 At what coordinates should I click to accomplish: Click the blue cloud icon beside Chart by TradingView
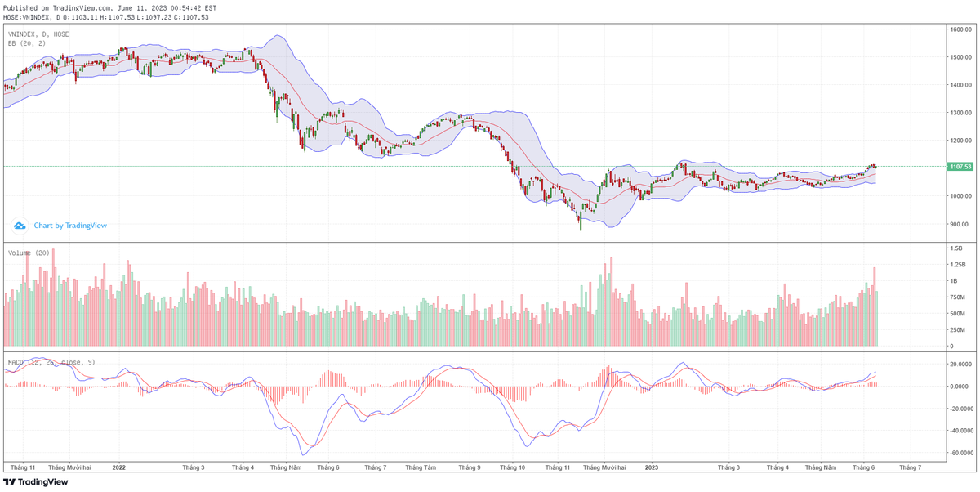(x=20, y=226)
